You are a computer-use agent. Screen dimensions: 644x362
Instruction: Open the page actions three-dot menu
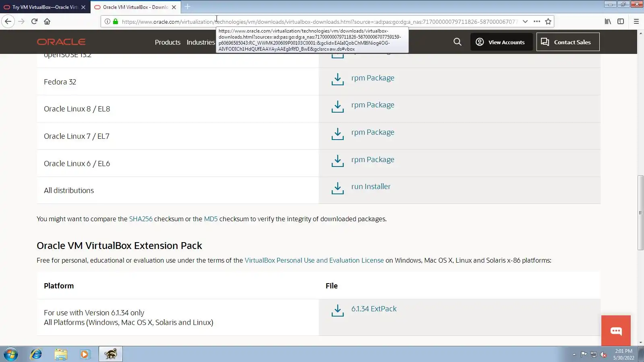tap(537, 21)
